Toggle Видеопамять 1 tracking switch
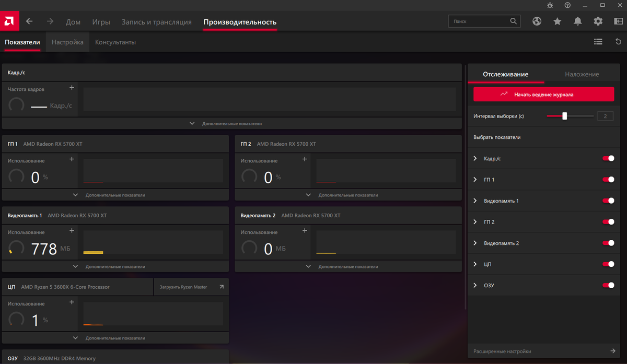Viewport: 627px width, 364px height. [608, 201]
